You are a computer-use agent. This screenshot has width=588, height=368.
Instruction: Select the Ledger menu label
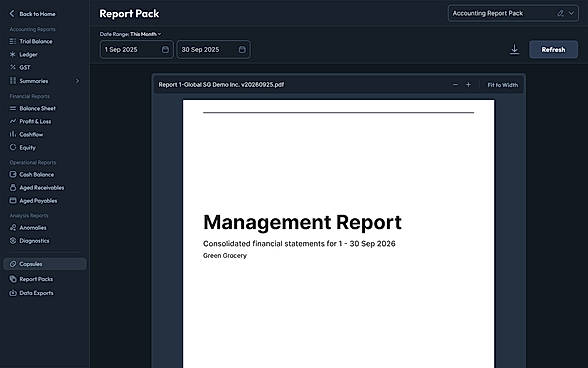[x=28, y=54]
